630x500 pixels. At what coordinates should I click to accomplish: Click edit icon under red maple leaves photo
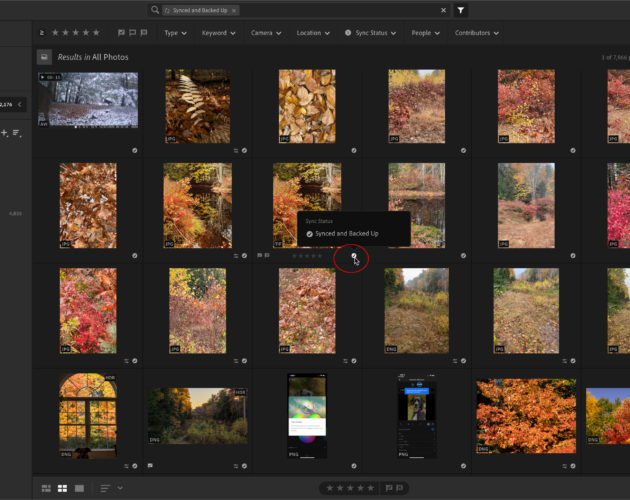126,361
